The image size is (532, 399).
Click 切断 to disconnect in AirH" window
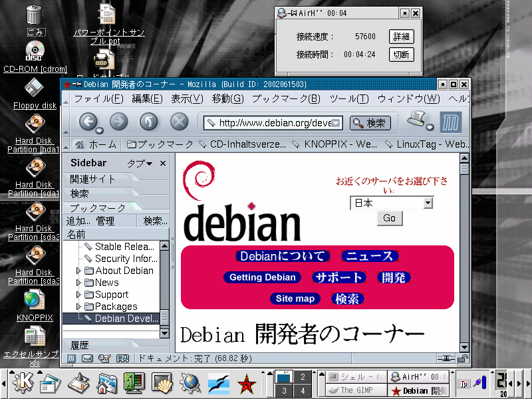tap(402, 55)
